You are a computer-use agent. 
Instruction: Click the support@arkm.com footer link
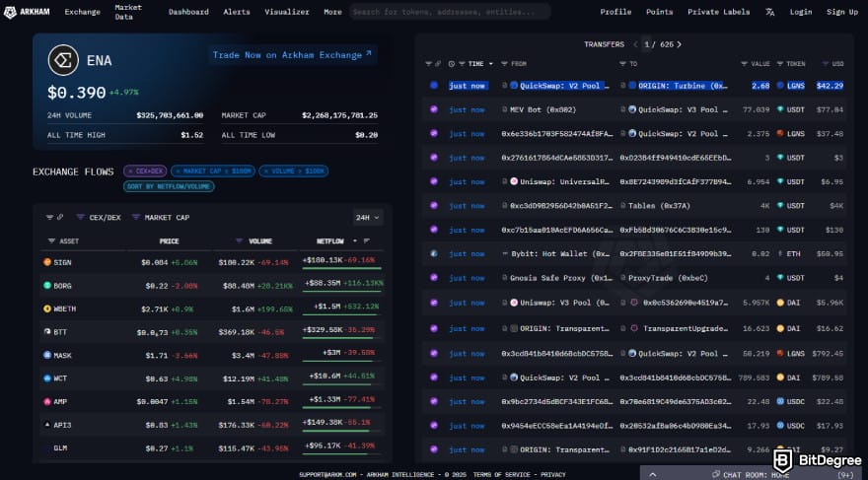click(x=325, y=474)
